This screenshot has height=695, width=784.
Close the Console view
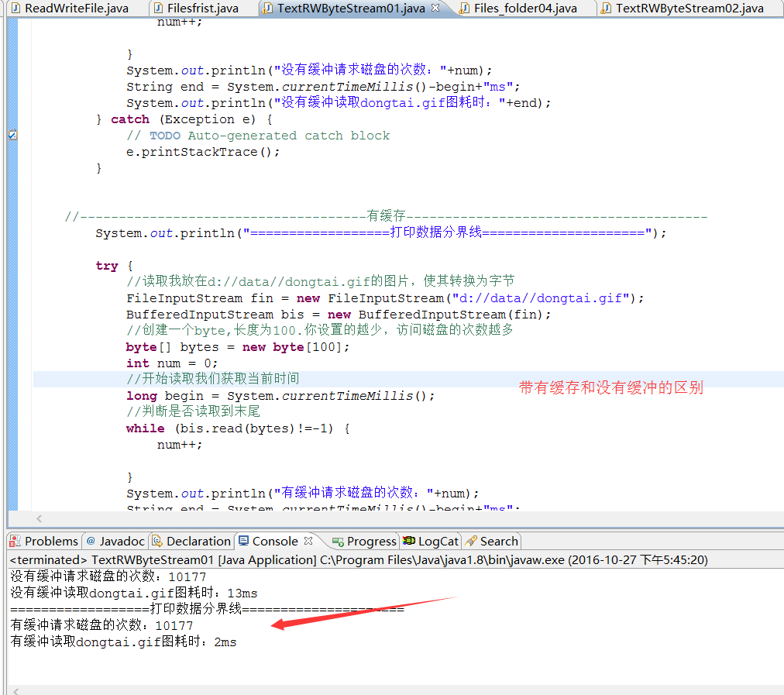(x=308, y=541)
